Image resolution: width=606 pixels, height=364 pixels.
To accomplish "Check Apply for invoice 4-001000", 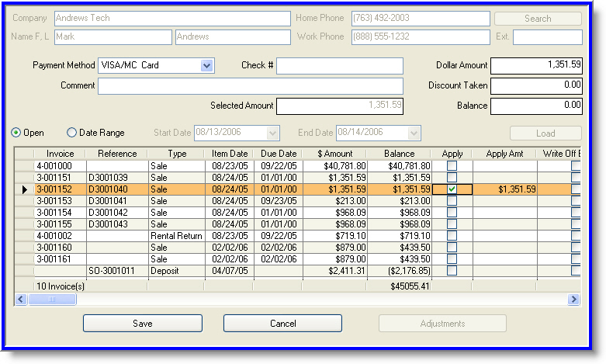I will click(x=452, y=166).
